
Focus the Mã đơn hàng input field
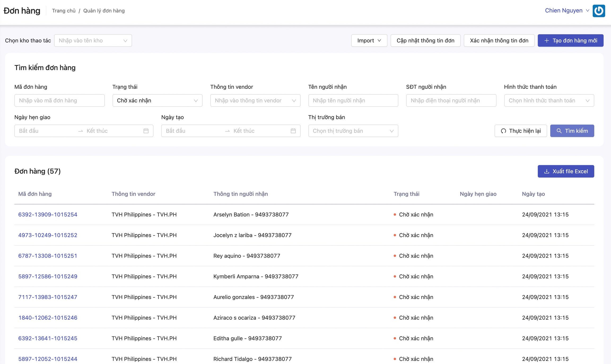point(59,100)
